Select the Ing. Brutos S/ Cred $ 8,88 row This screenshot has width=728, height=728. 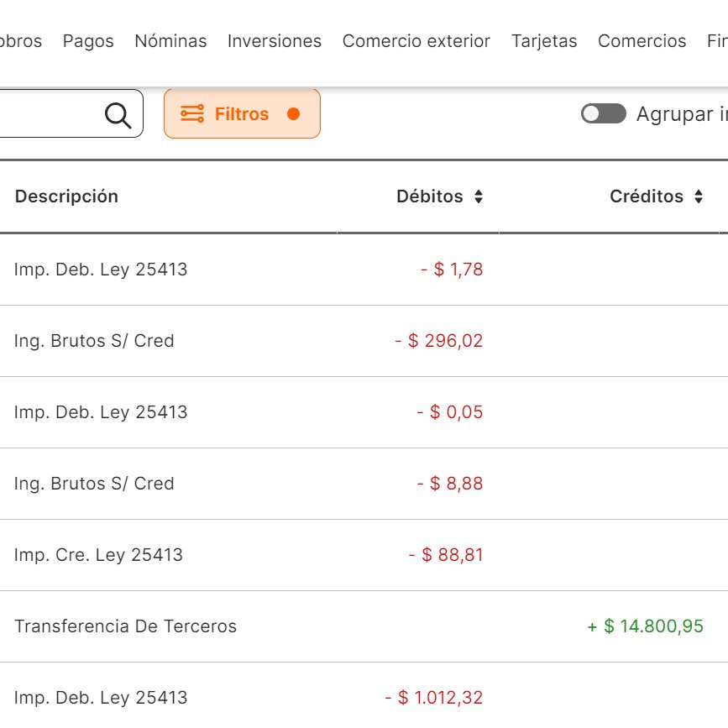click(x=364, y=484)
